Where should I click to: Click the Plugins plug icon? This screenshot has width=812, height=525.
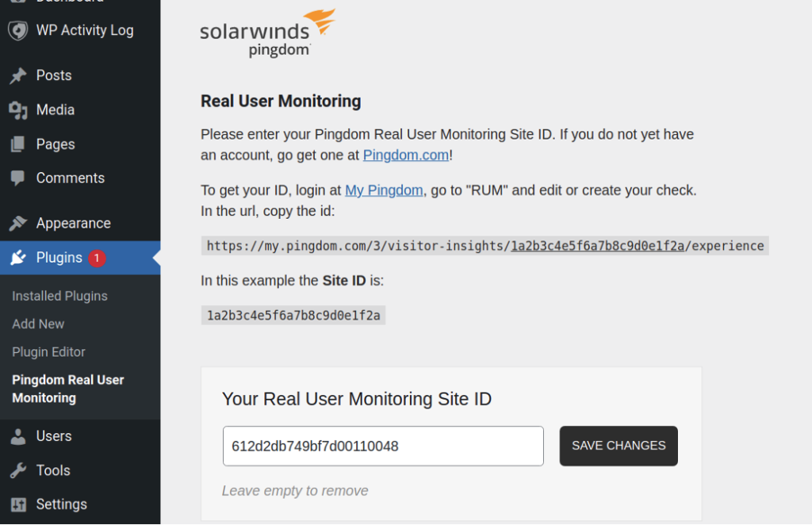[x=18, y=257]
